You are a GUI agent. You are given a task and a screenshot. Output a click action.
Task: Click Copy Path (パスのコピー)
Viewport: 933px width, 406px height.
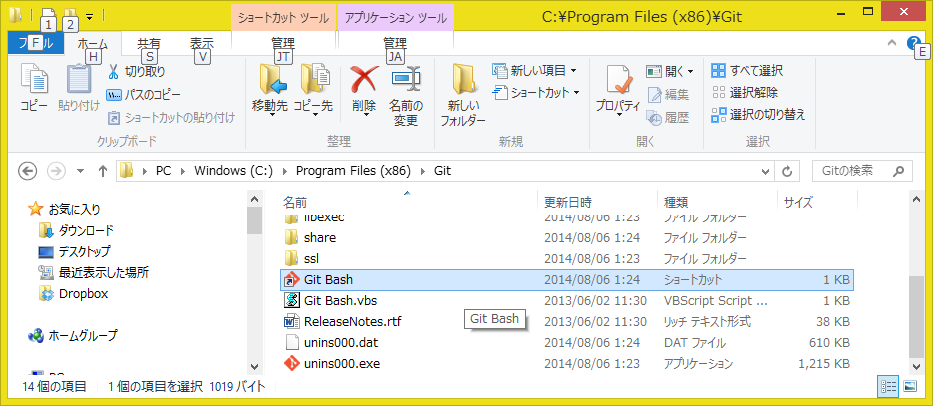(x=143, y=95)
